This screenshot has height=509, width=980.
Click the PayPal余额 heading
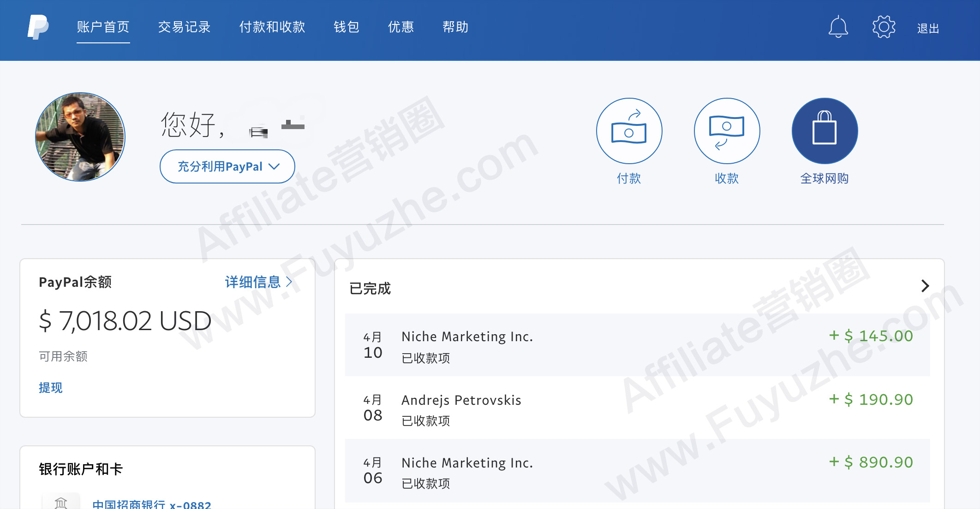[x=75, y=282]
